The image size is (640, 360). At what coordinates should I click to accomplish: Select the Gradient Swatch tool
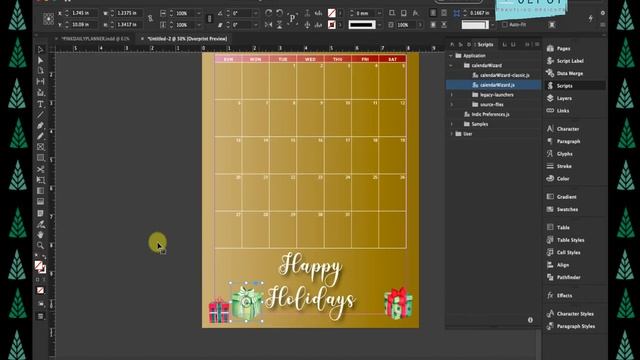[x=40, y=191]
